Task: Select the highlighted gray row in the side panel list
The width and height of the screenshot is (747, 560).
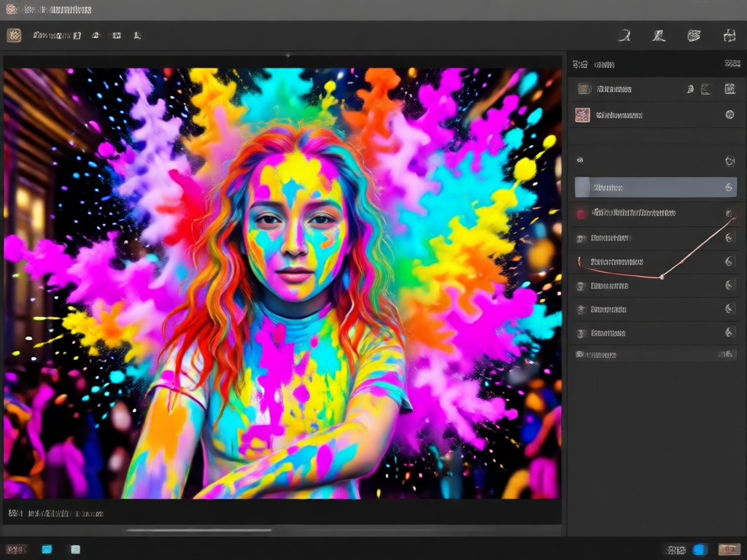Action: pyautogui.click(x=656, y=187)
